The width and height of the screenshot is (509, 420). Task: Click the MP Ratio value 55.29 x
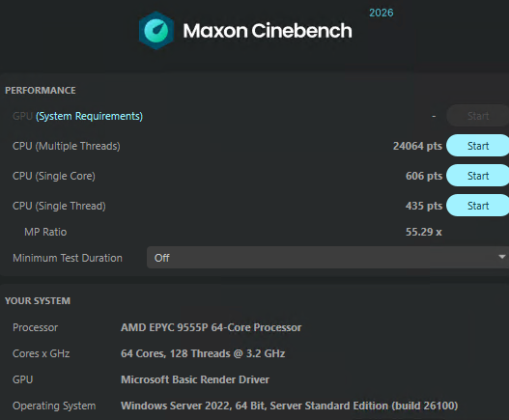point(424,232)
